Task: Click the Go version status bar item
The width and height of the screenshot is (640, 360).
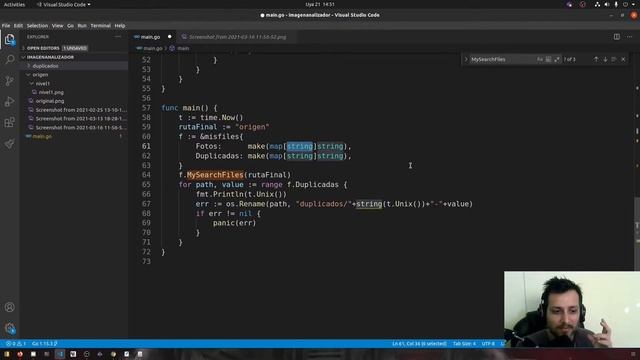Action: [44, 344]
